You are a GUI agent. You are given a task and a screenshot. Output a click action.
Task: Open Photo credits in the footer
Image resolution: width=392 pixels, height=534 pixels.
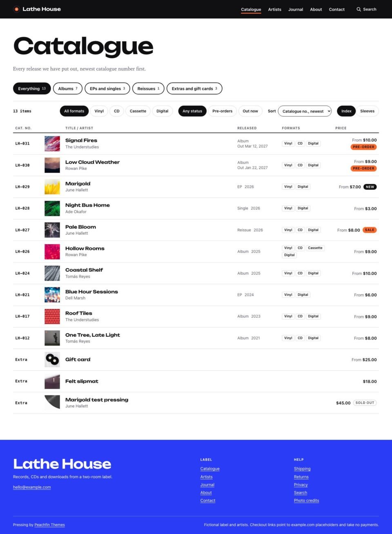click(307, 501)
